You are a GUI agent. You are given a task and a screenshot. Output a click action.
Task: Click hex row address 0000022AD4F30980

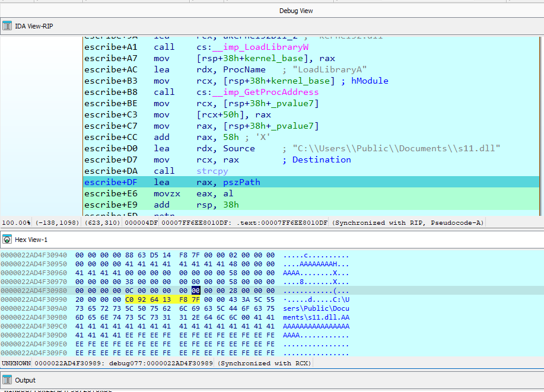coord(34,291)
